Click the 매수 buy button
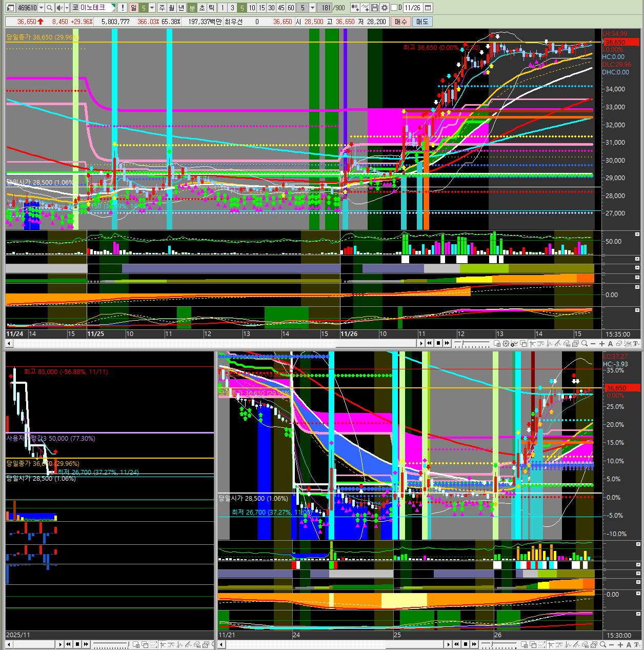 [x=401, y=22]
